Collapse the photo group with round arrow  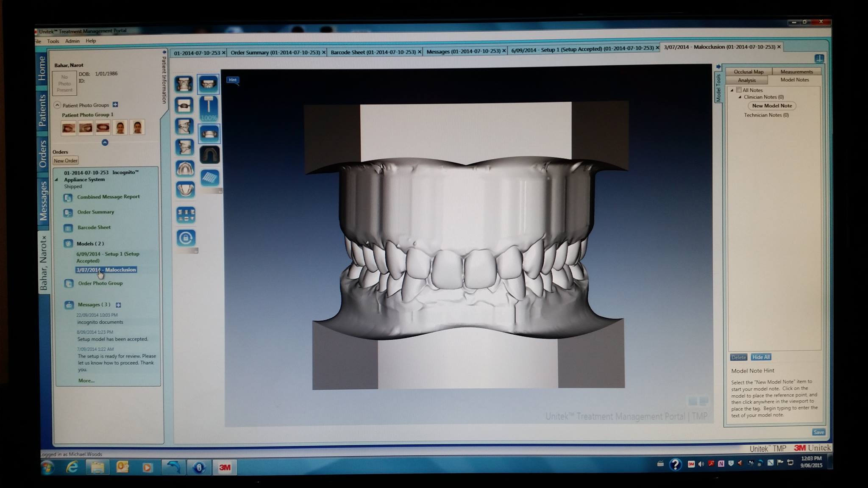coord(105,142)
